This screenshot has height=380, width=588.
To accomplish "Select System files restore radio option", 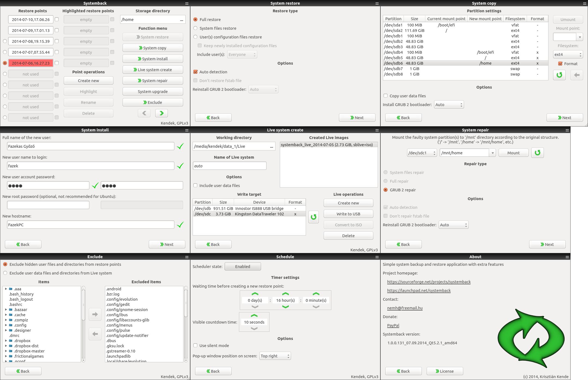I will (195, 28).
